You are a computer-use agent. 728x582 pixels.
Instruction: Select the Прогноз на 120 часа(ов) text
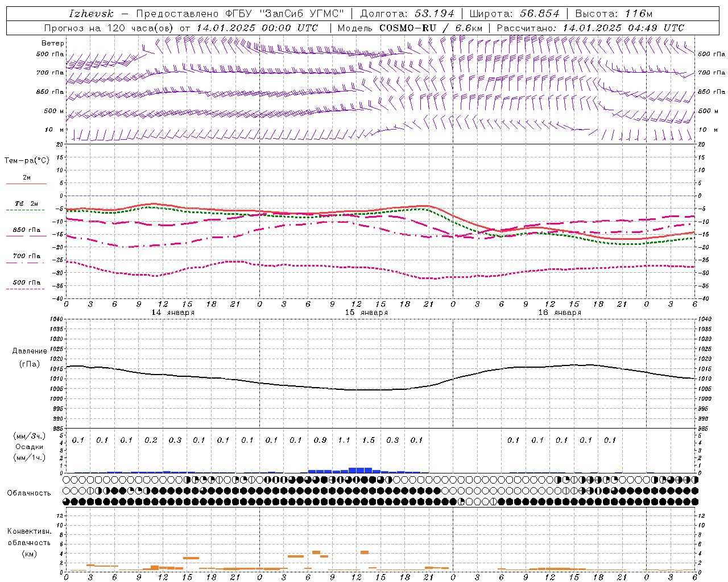[x=109, y=28]
